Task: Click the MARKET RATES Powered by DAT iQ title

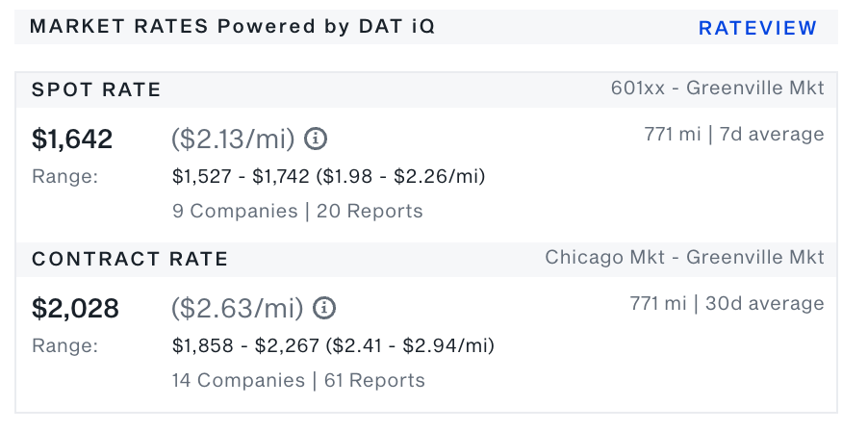Action: pos(233,26)
